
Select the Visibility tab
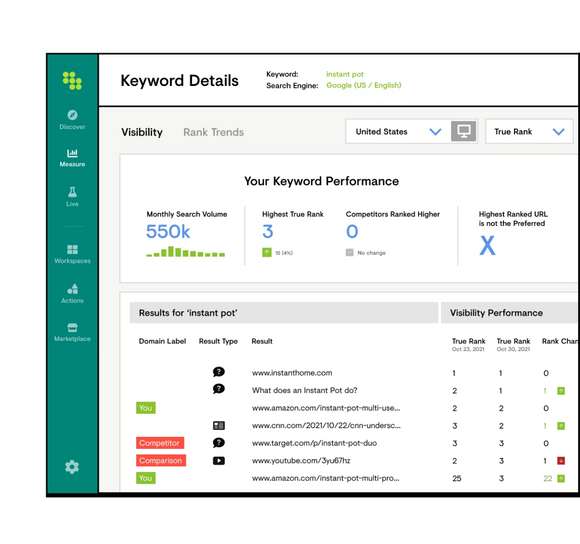pyautogui.click(x=142, y=132)
